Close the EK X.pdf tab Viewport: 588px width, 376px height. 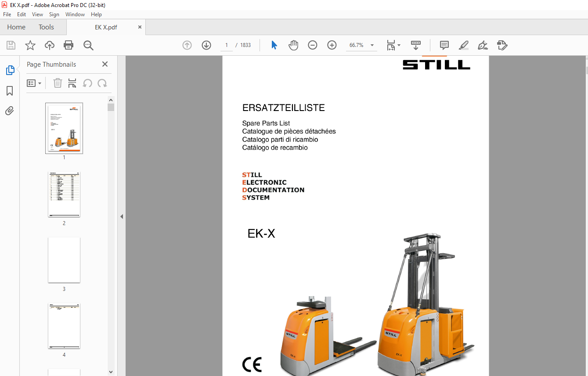tap(140, 27)
